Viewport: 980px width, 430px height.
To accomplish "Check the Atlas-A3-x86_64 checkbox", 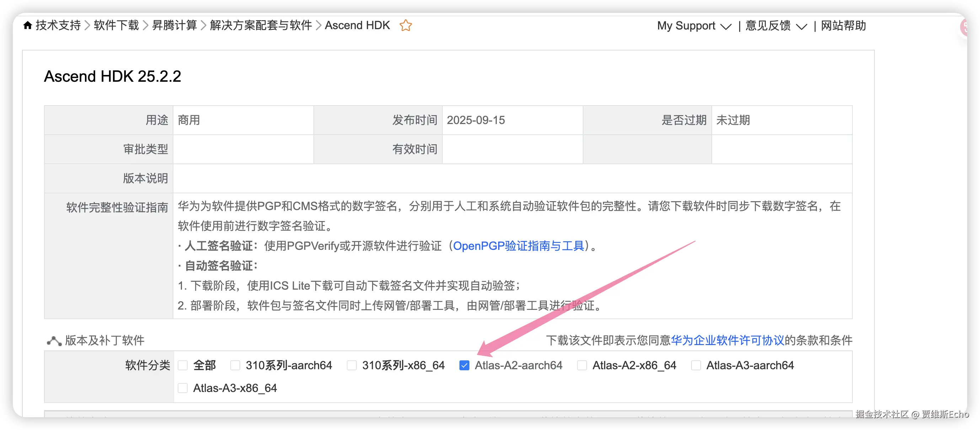I will tap(183, 388).
